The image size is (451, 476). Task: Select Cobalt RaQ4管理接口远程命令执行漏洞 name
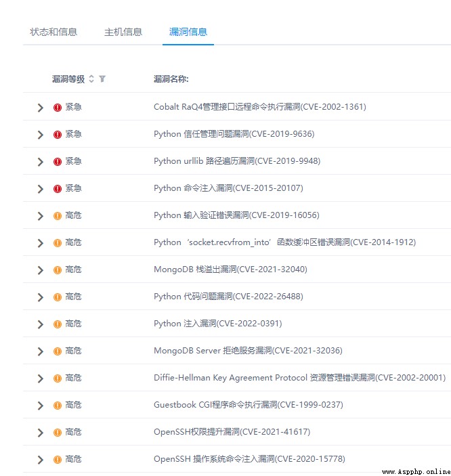click(260, 107)
